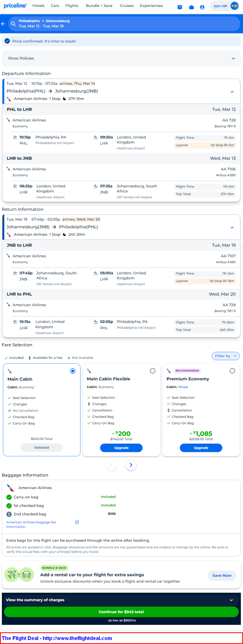Click the landing icon beside 07:25a JNB
243x644 pixels.
96,186
